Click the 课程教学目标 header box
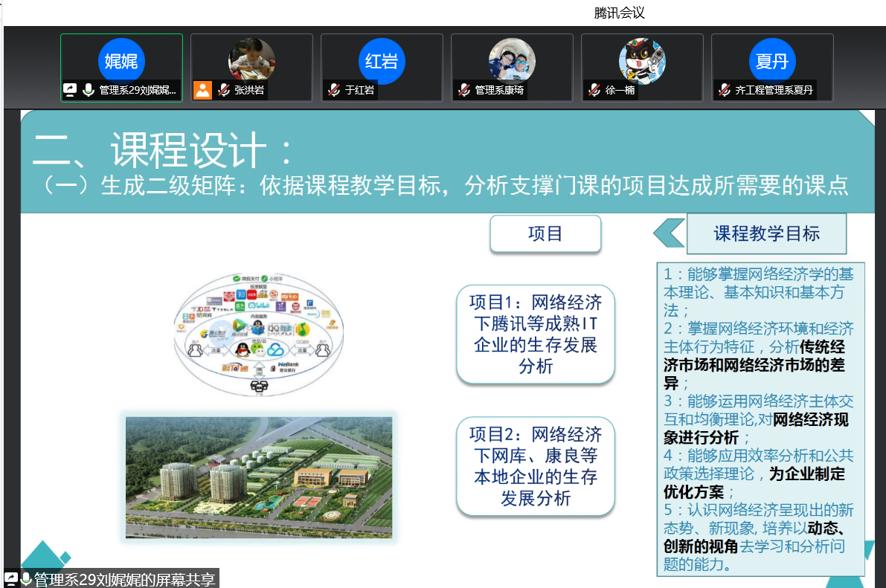This screenshot has height=588, width=886. (x=766, y=234)
